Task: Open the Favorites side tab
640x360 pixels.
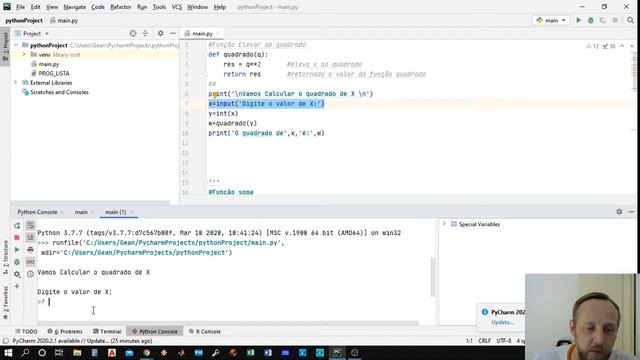Action: (x=5, y=302)
